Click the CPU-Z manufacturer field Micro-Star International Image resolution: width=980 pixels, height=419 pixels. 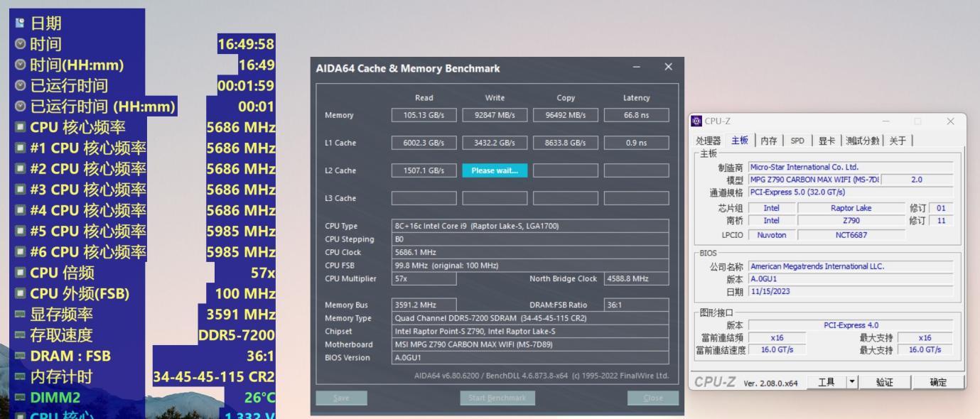(x=851, y=168)
